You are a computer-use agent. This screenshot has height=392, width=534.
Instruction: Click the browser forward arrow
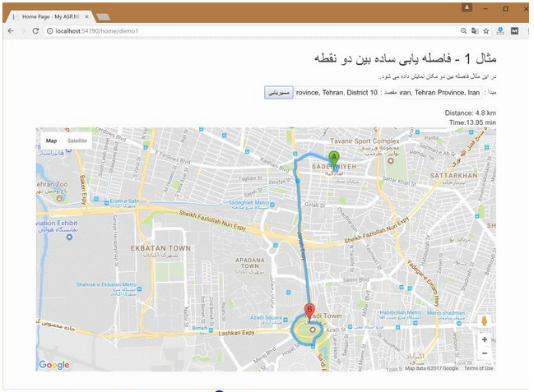(23, 31)
